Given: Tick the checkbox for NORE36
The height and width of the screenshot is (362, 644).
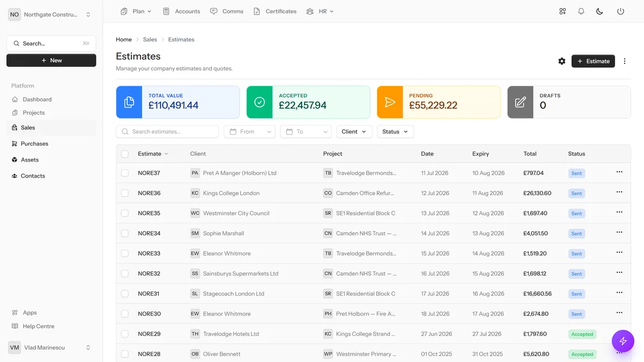Looking at the screenshot, I should coord(125,193).
